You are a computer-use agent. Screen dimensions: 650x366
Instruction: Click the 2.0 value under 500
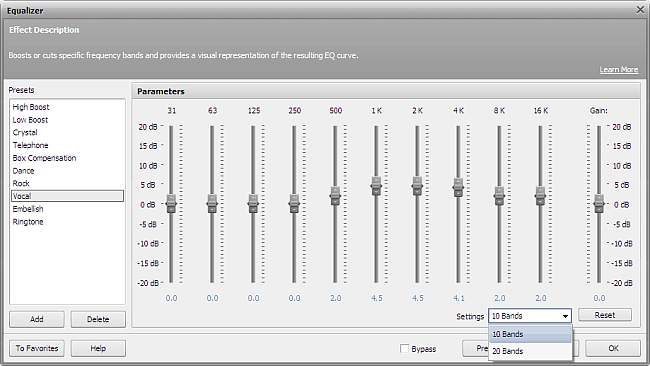pyautogui.click(x=336, y=298)
